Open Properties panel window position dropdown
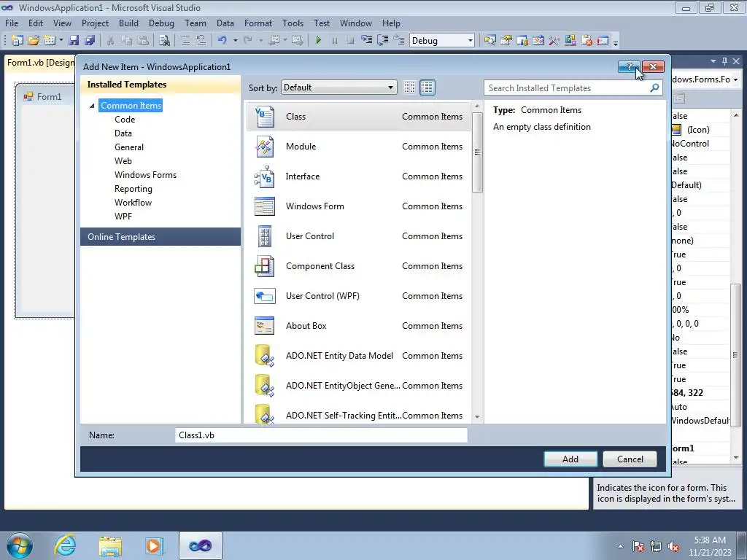 point(713,61)
